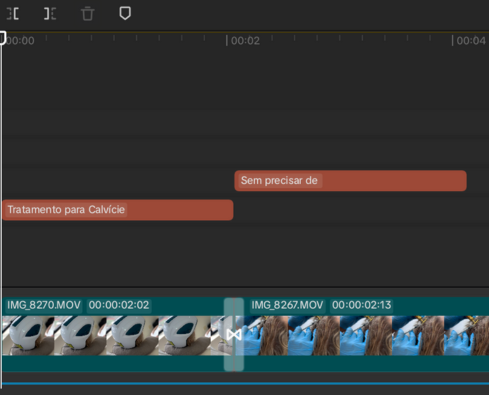Click the audio strip below the IMG_8270 thumbnails
The width and height of the screenshot is (489, 395).
[113, 363]
